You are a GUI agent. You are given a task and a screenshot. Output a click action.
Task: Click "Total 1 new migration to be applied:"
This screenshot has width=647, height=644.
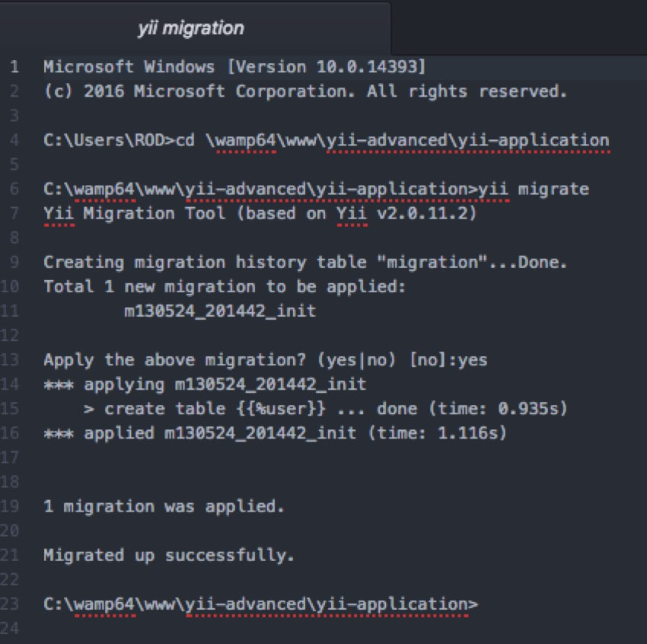coord(225,286)
